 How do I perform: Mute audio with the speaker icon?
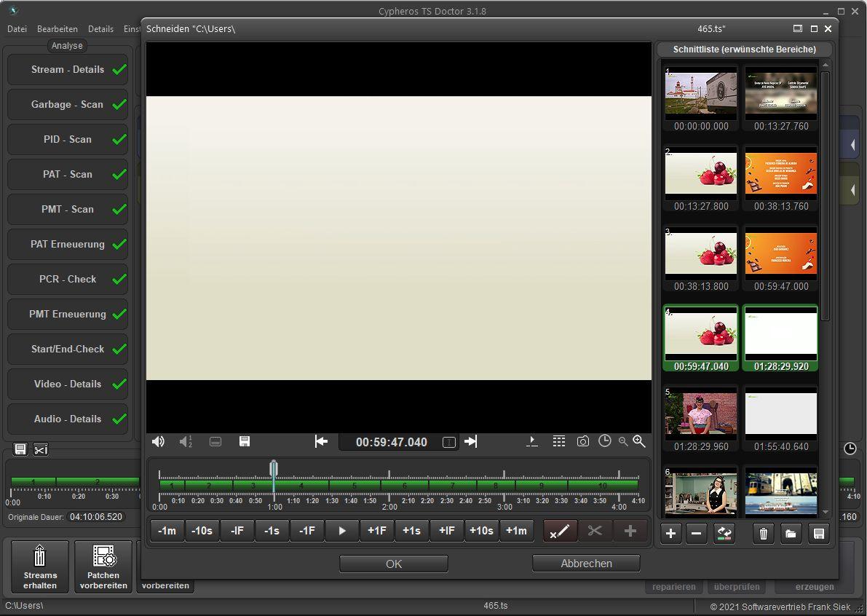click(x=158, y=442)
